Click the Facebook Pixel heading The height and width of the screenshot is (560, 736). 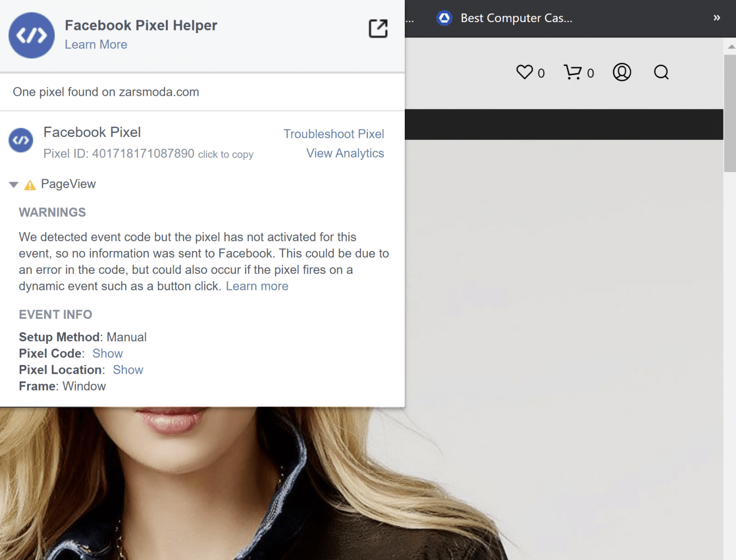[92, 132]
